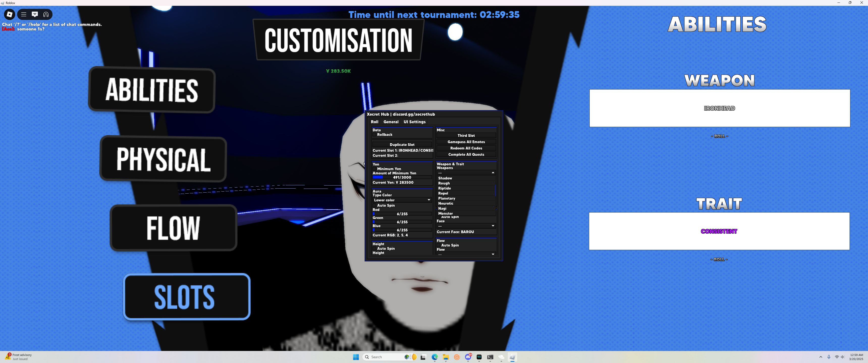Adjust the Amount of Minimum Yen slider
The width and height of the screenshot is (868, 363).
pyautogui.click(x=402, y=177)
